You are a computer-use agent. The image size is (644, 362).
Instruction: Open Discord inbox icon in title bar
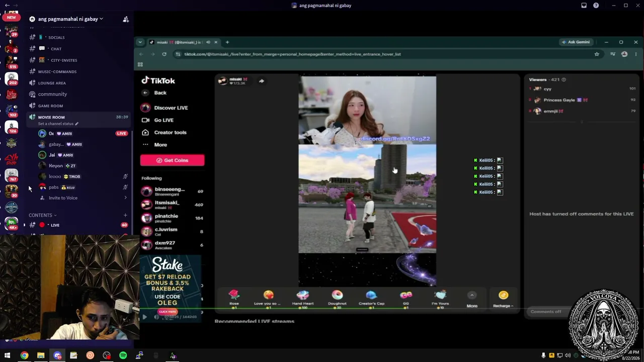(584, 6)
